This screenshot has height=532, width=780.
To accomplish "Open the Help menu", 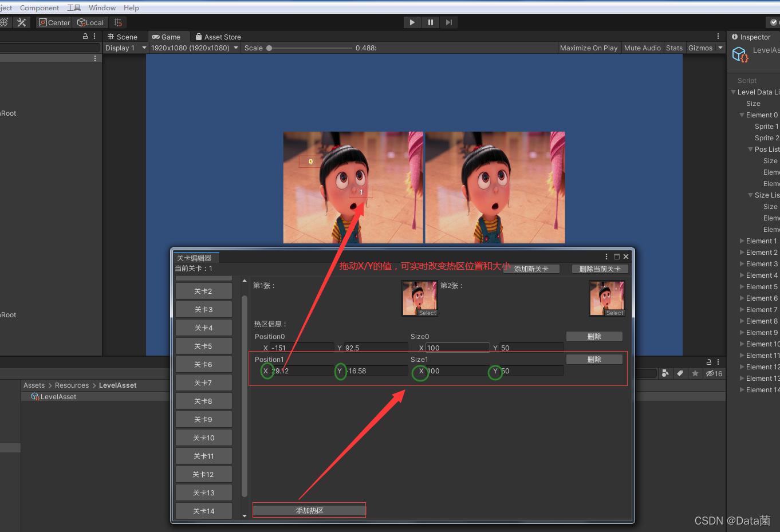I will pyautogui.click(x=131, y=7).
